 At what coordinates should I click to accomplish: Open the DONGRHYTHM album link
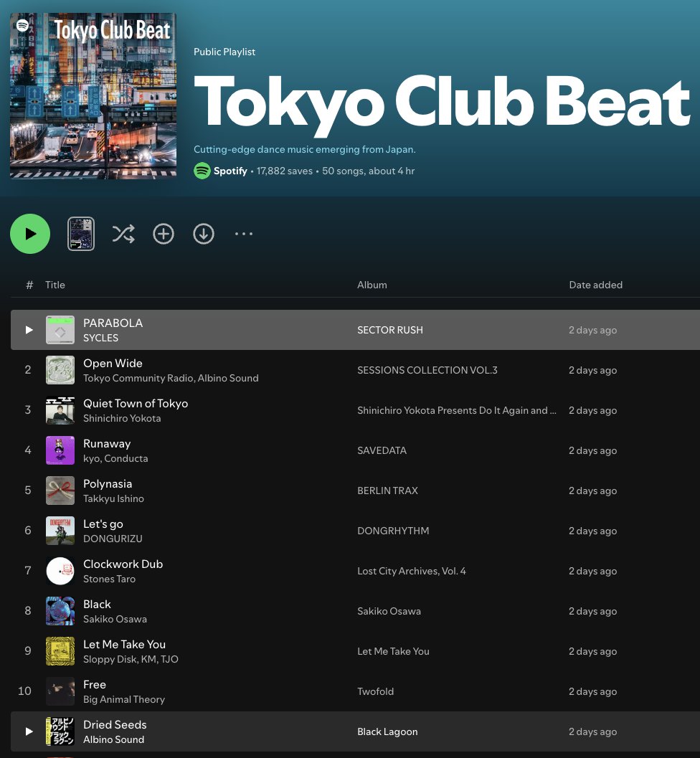pyautogui.click(x=393, y=530)
